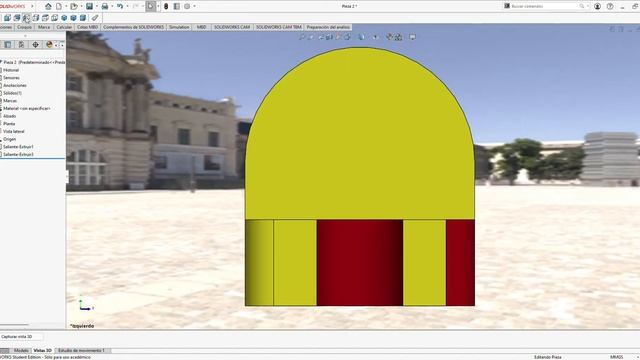Open the Help question mark icon

coord(610,6)
